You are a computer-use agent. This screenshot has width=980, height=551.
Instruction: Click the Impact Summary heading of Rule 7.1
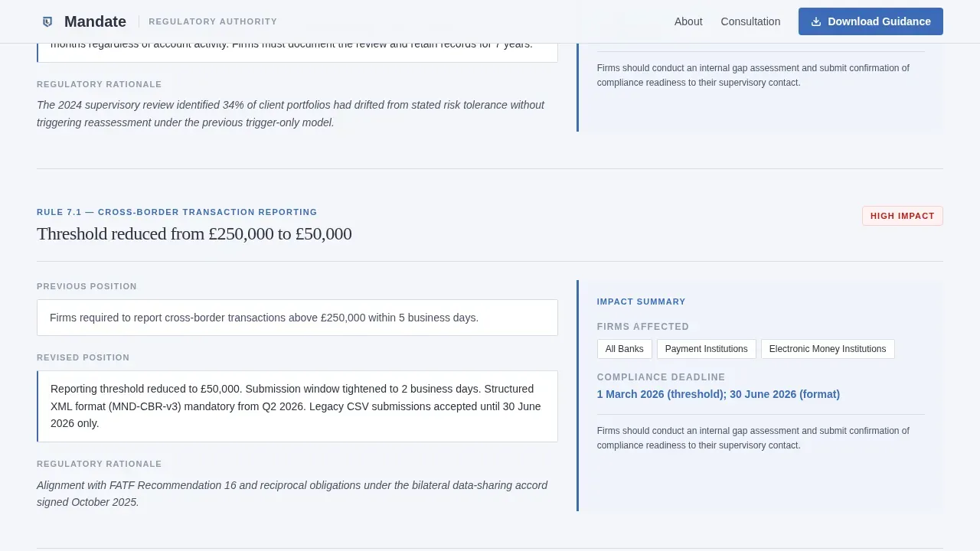point(642,302)
